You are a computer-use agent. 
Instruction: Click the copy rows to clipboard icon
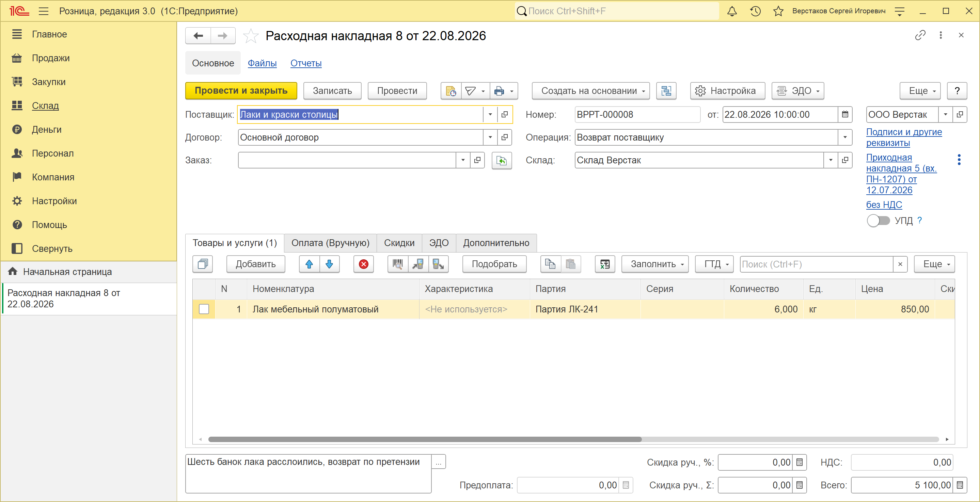click(550, 264)
